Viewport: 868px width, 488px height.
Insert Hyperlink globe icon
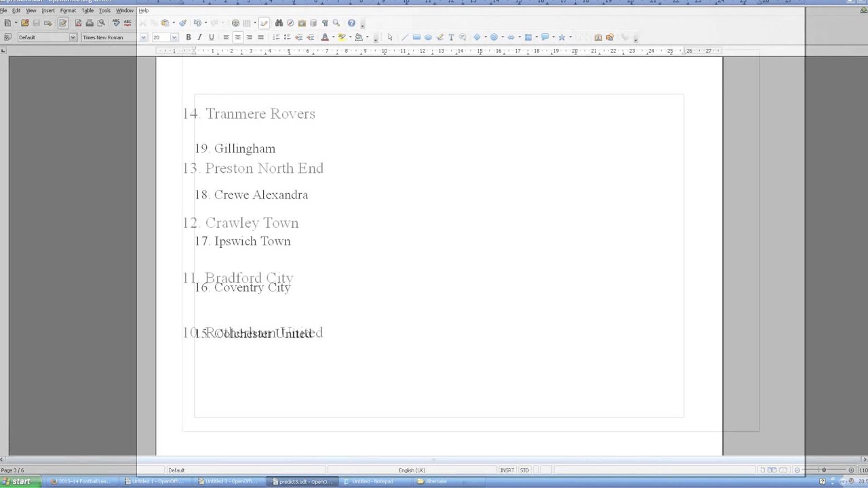pos(235,23)
